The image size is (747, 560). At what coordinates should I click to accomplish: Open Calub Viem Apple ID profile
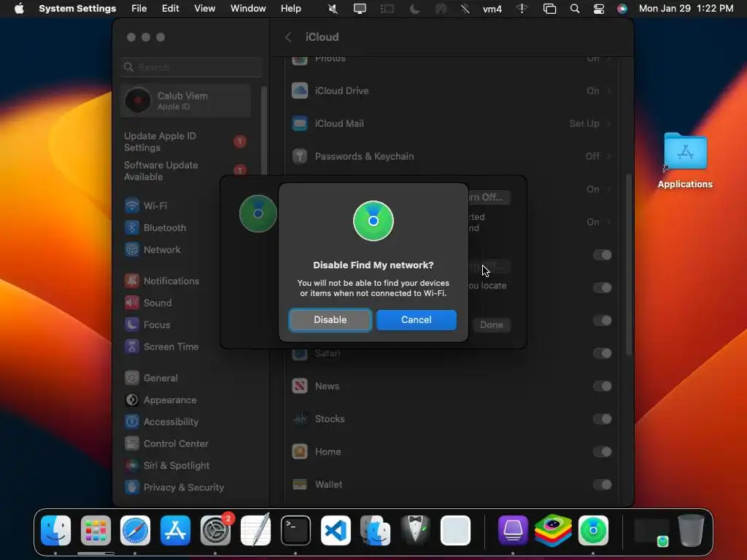click(186, 101)
